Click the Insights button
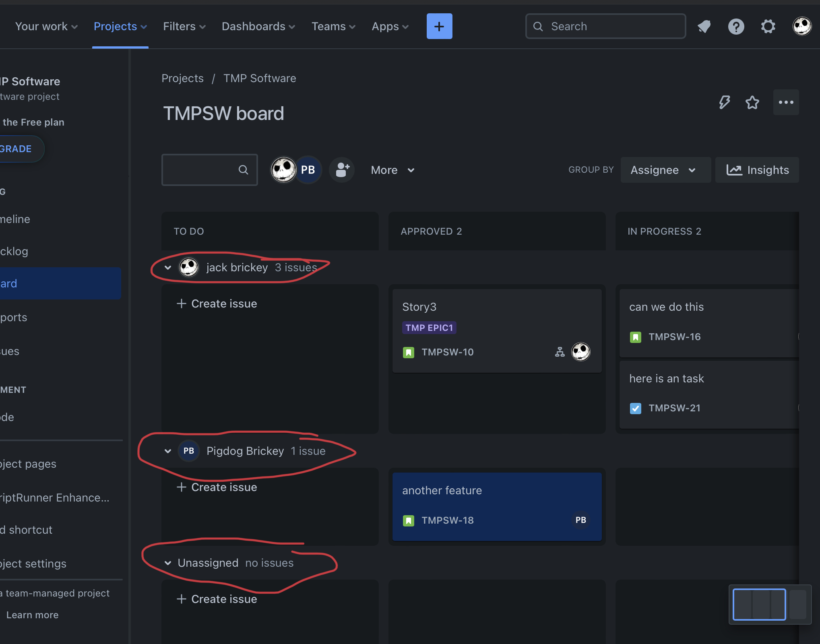Viewport: 820px width, 644px height. [757, 170]
